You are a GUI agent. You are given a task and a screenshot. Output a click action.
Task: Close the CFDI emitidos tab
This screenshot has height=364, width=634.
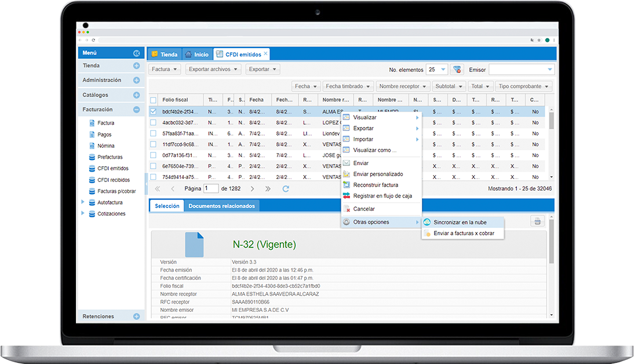point(266,53)
